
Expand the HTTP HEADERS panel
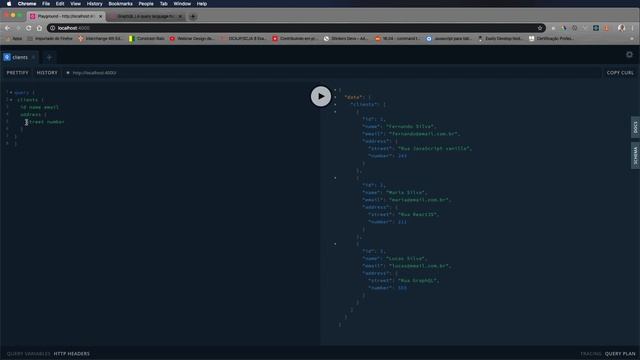pyautogui.click(x=71, y=353)
